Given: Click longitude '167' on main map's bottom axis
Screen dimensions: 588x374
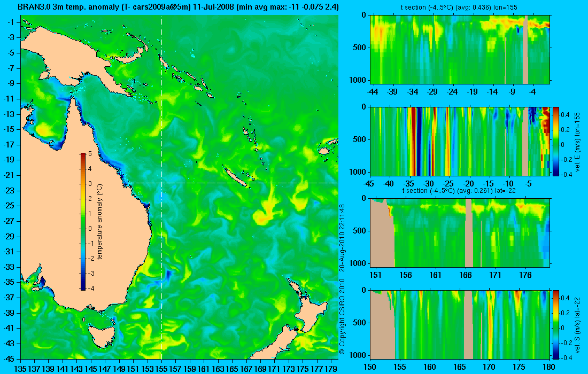Looking at the screenshot, I should click(x=246, y=369).
